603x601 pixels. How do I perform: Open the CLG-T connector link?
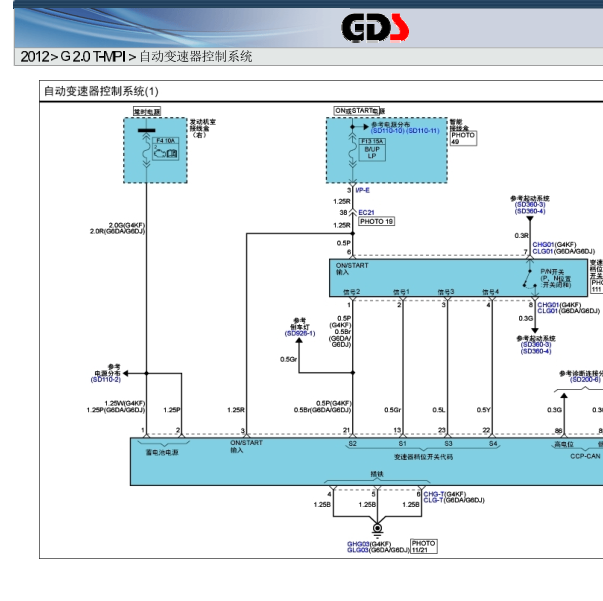tap(433, 500)
